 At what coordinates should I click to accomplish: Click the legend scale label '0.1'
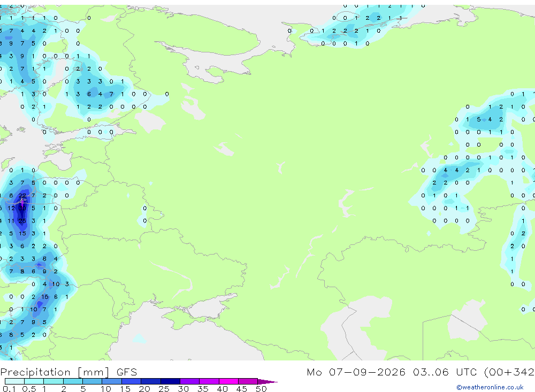(9, 389)
